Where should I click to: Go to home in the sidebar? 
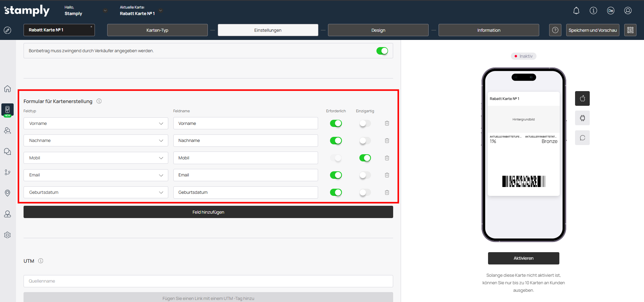(8, 89)
